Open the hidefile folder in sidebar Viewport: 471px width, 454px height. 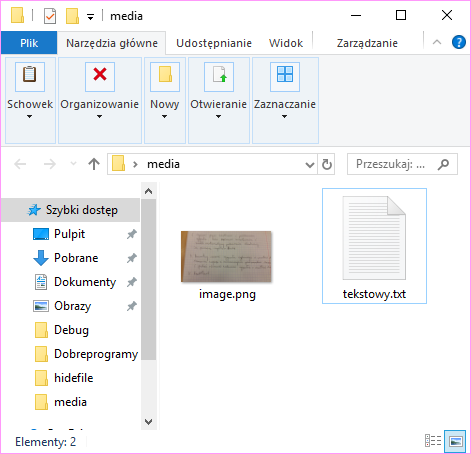pyautogui.click(x=73, y=378)
